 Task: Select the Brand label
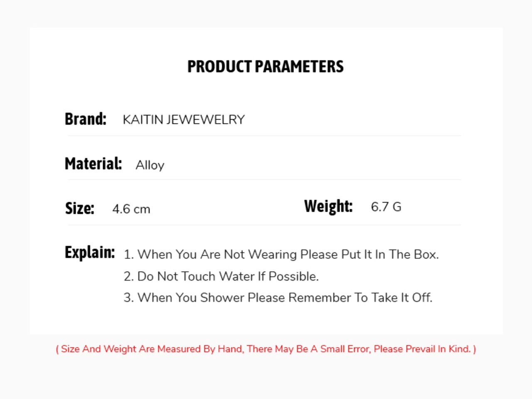click(86, 119)
